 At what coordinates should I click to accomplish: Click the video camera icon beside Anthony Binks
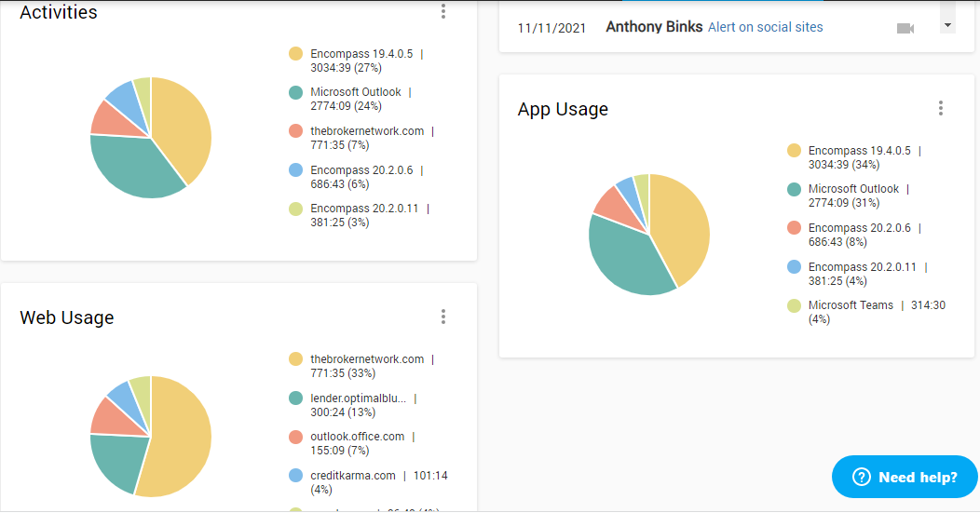(905, 28)
